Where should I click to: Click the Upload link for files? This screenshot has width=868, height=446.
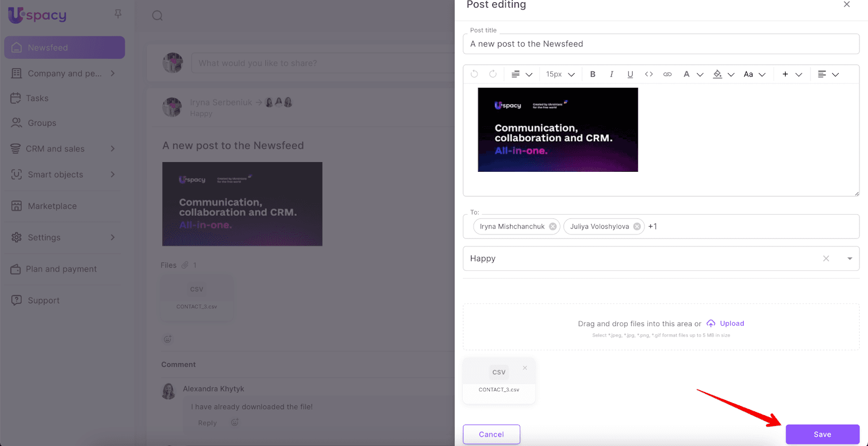tap(731, 324)
